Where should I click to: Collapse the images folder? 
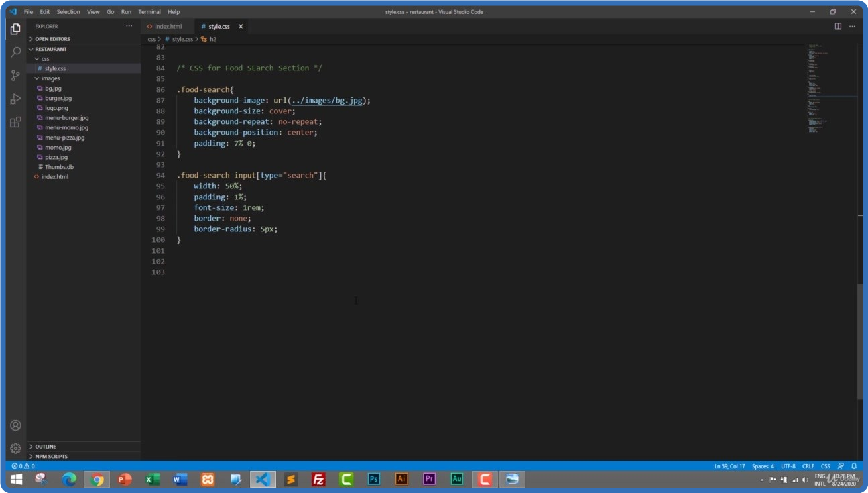50,78
